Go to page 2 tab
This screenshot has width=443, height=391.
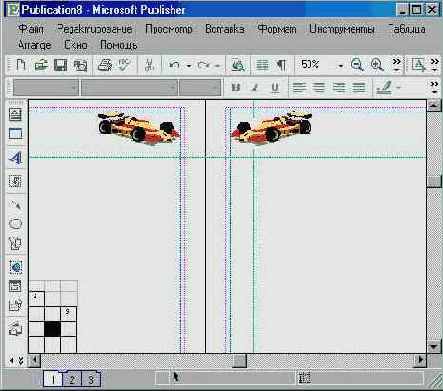(72, 379)
